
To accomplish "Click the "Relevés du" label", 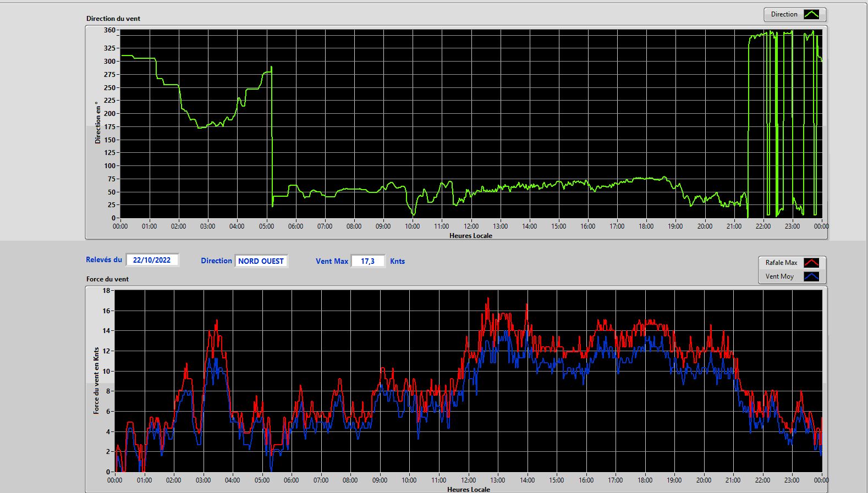I will 104,260.
